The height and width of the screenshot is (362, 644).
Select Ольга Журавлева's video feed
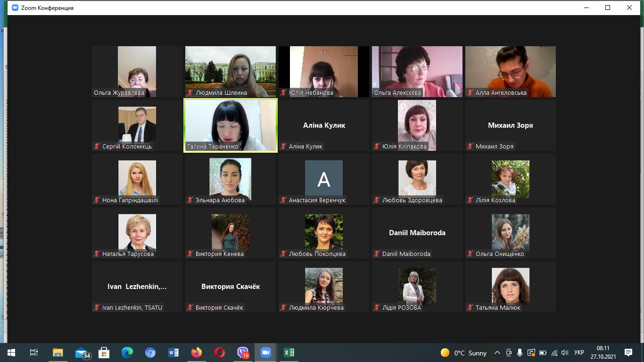click(137, 72)
